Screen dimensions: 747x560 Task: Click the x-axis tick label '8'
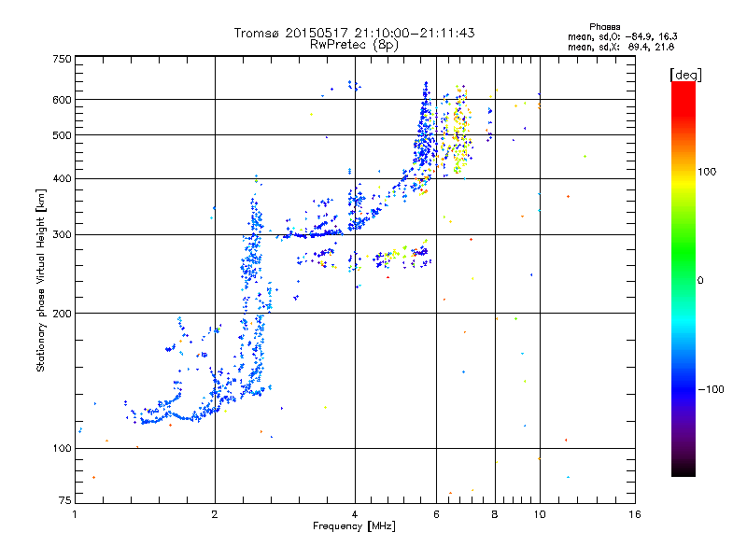pos(495,514)
